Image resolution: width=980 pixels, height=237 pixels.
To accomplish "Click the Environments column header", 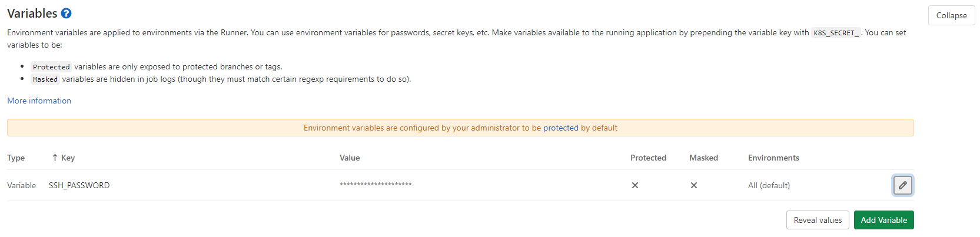I will coord(773,158).
